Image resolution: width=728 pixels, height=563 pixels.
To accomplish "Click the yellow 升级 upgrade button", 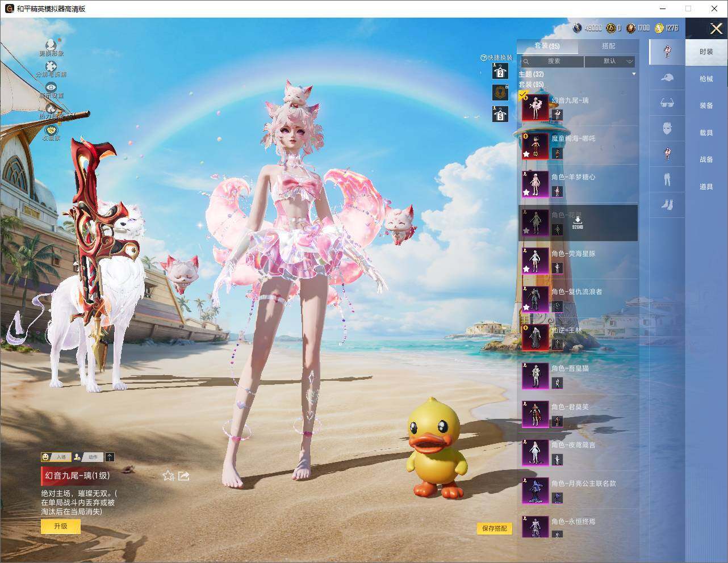I will (61, 526).
